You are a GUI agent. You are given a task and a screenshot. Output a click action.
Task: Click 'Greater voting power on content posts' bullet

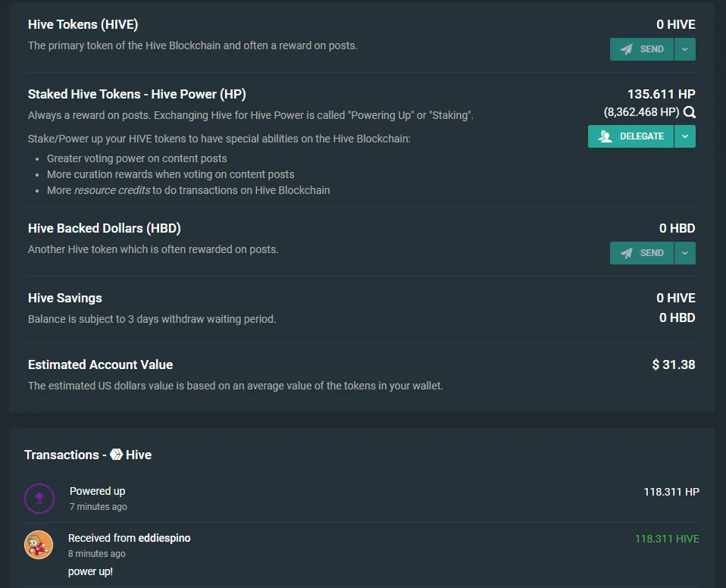pos(137,158)
